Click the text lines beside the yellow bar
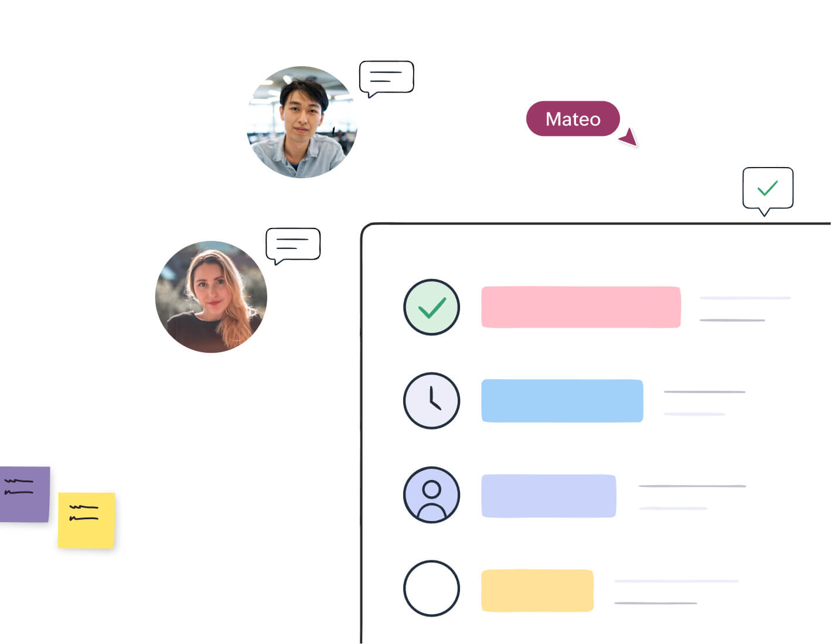This screenshot has height=644, width=831. [x=676, y=592]
